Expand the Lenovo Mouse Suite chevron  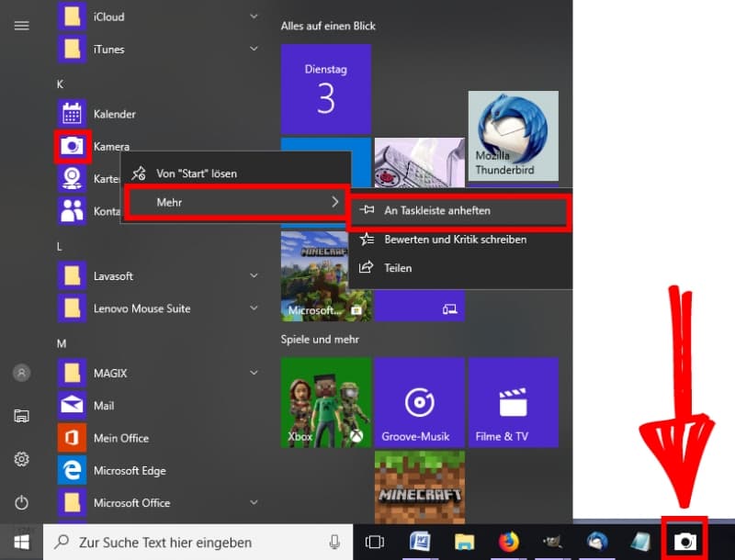[x=254, y=308]
